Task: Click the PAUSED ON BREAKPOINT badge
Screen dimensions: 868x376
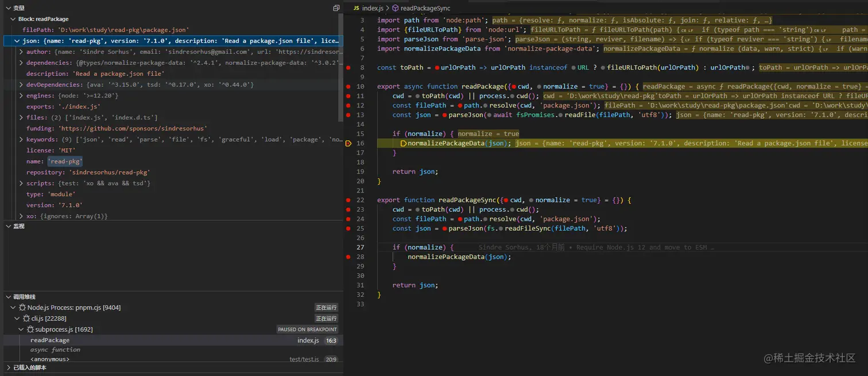Action: point(307,330)
